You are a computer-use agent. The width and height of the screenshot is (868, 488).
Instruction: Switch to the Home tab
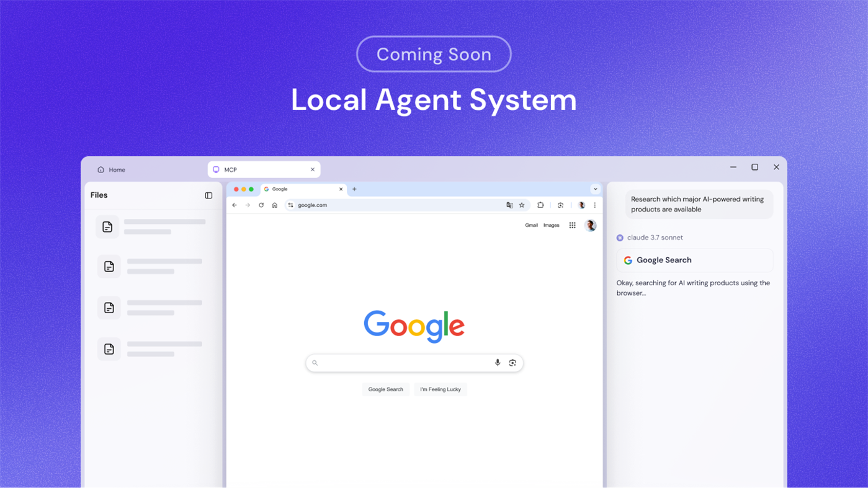pos(111,170)
